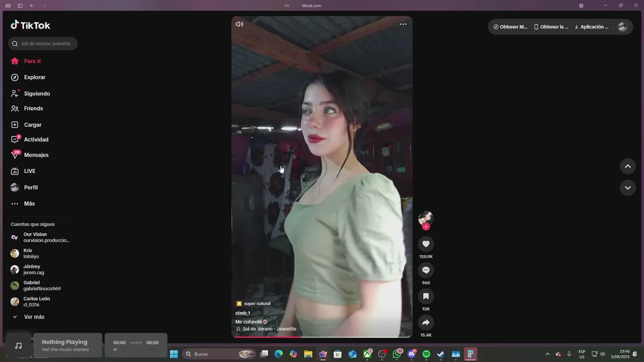Mute the video with speaker icon

click(239, 24)
